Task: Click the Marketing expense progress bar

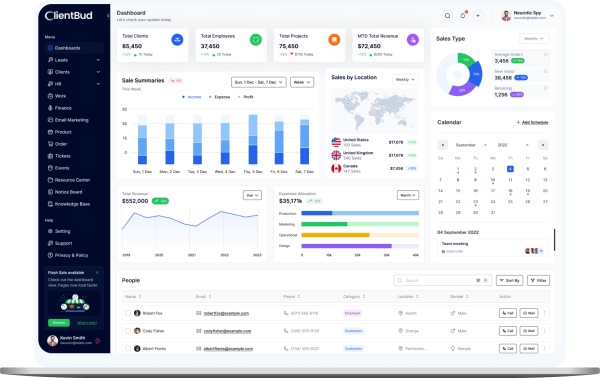Action: pos(360,224)
